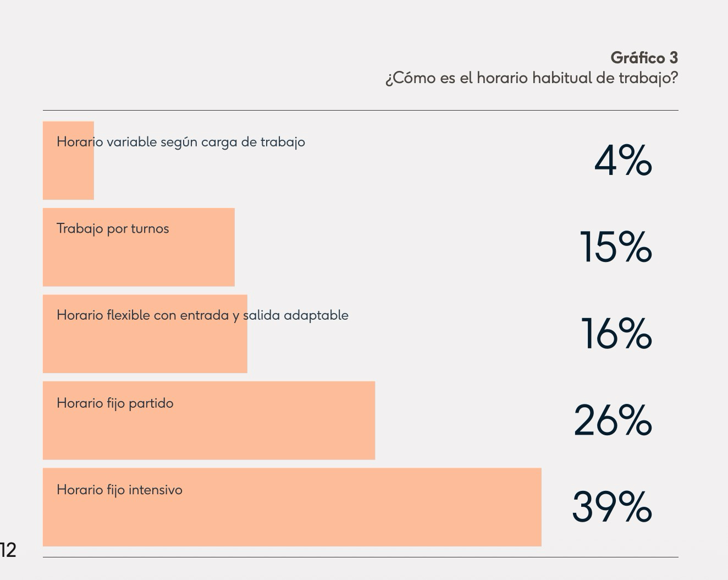The image size is (728, 580).
Task: Select the "Horario fijo intensivo" label text
Action: point(119,490)
